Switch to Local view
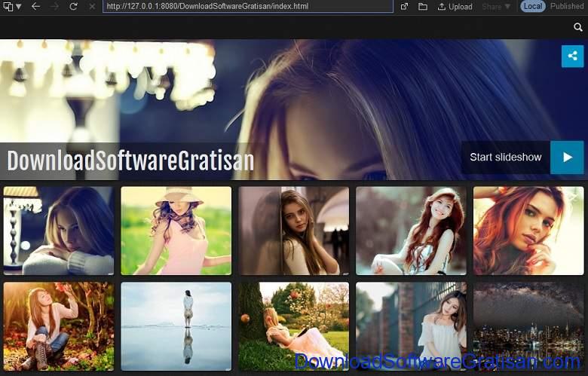Viewport: 588px width, 376px height. pos(533,6)
